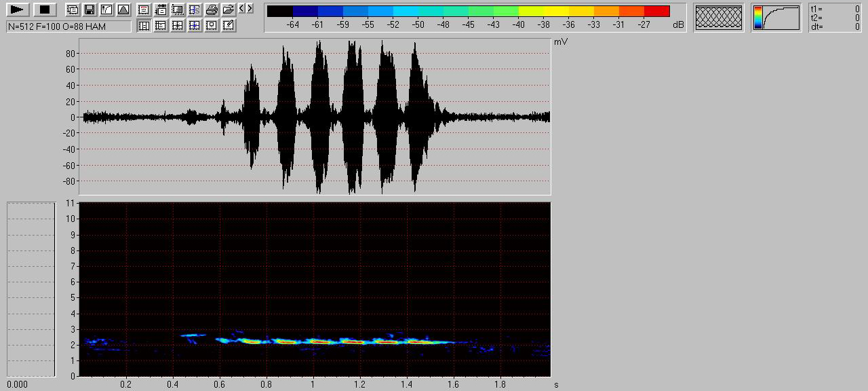This screenshot has height=391, width=868.
Task: Click the left arrow navigation button
Action: coord(241,9)
